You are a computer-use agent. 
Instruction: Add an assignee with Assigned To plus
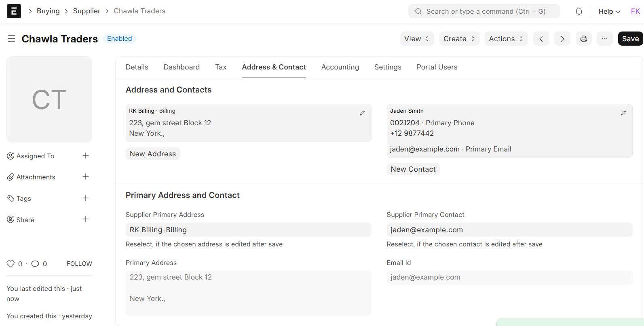86,156
